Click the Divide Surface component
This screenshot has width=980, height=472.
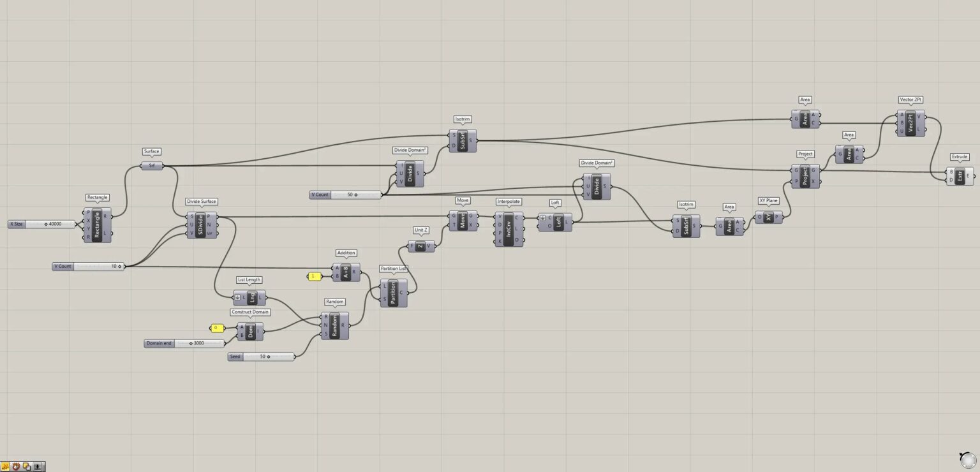pos(200,225)
